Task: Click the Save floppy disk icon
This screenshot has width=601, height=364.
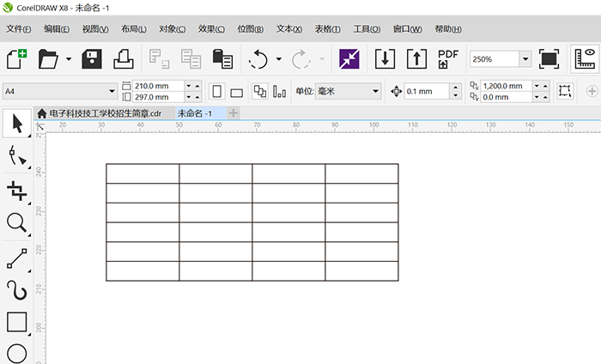Action: tap(93, 59)
